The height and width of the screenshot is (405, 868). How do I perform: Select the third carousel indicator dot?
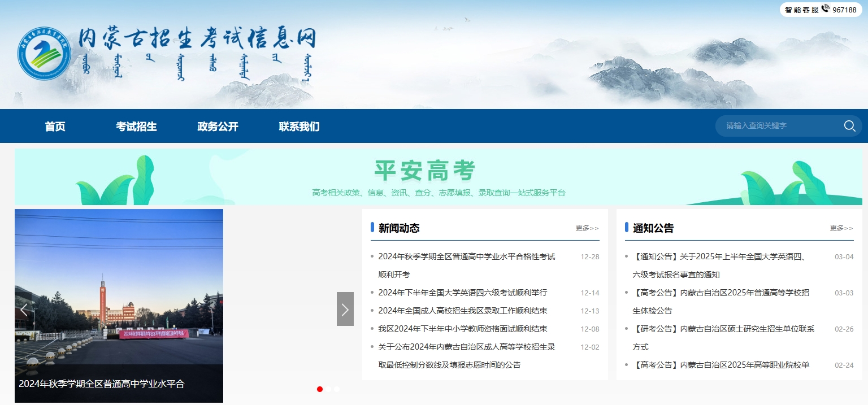[x=337, y=389]
